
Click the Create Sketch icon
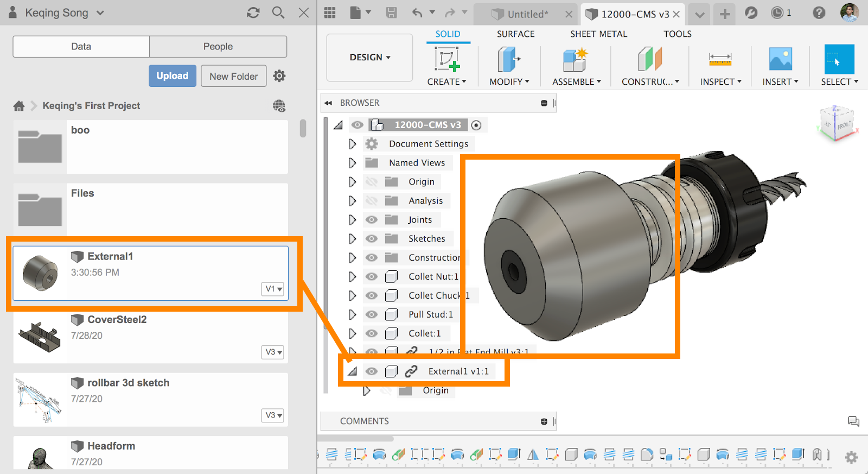point(447,59)
